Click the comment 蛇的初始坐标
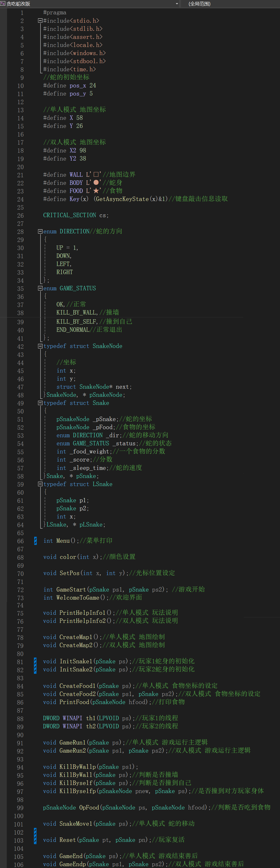Image resolution: width=280 pixels, height=868 pixels. pos(66,78)
